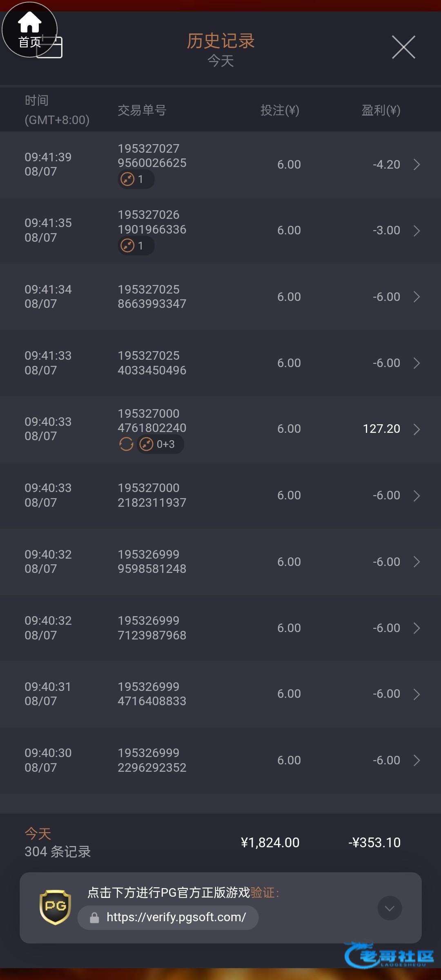Tap the 盈利(¥) column header
The height and width of the screenshot is (980, 441).
click(x=381, y=110)
